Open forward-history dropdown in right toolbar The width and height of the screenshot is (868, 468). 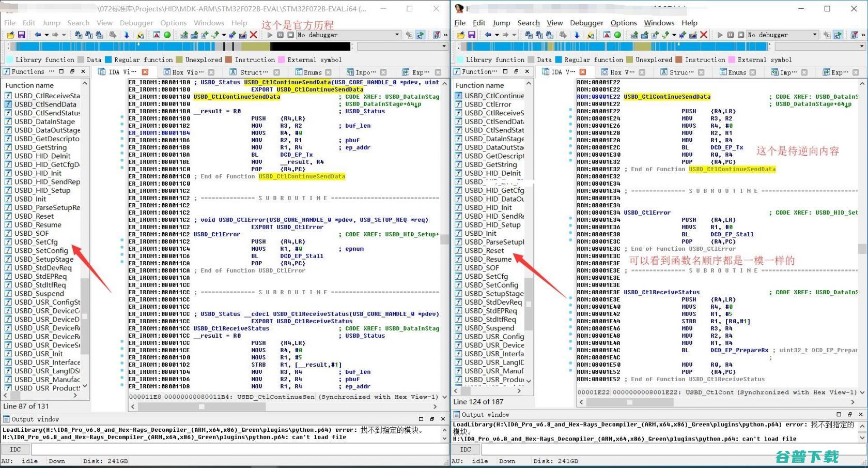[x=514, y=35]
